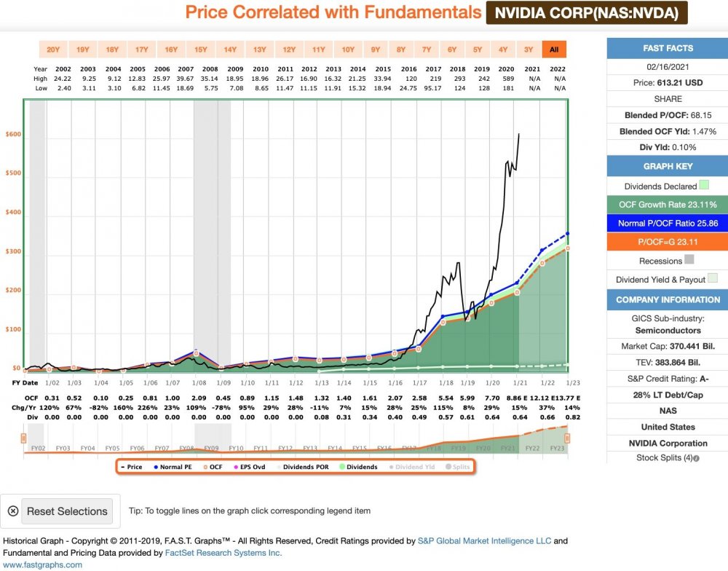Enable the Splits legend item
The image size is (728, 571).
pyautogui.click(x=455, y=467)
